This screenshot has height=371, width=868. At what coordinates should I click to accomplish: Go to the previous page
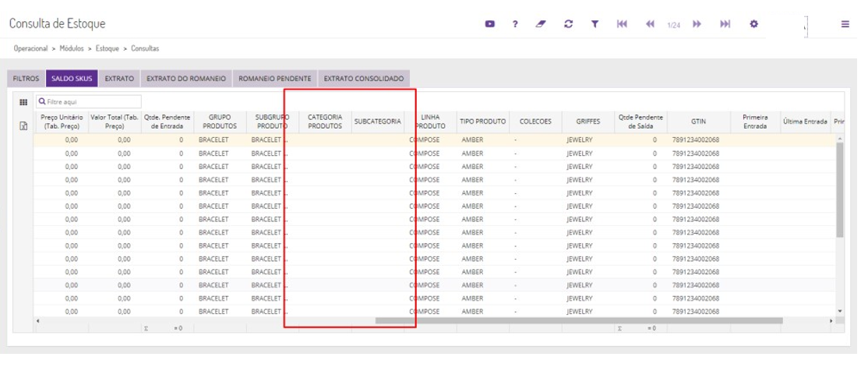tap(650, 24)
